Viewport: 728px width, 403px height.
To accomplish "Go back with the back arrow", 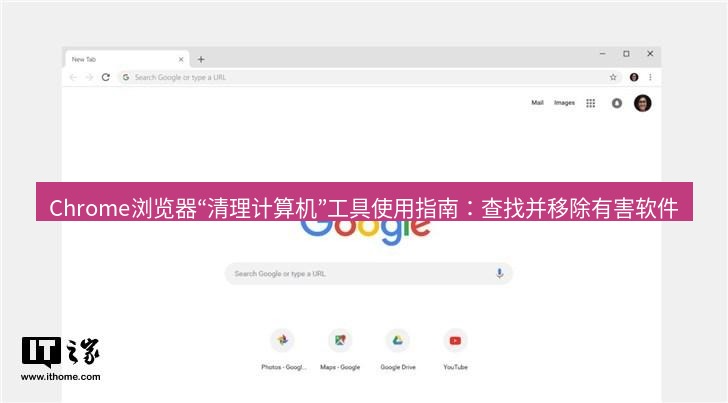I will point(73,77).
